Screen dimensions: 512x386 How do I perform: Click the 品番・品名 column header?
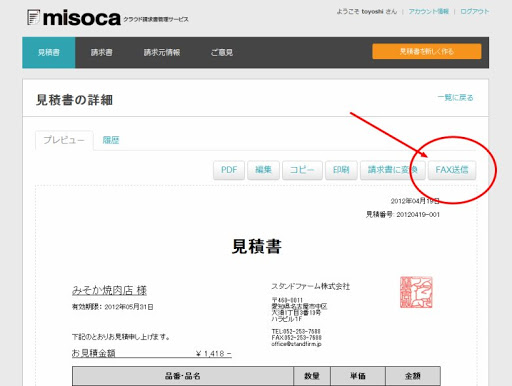click(183, 376)
